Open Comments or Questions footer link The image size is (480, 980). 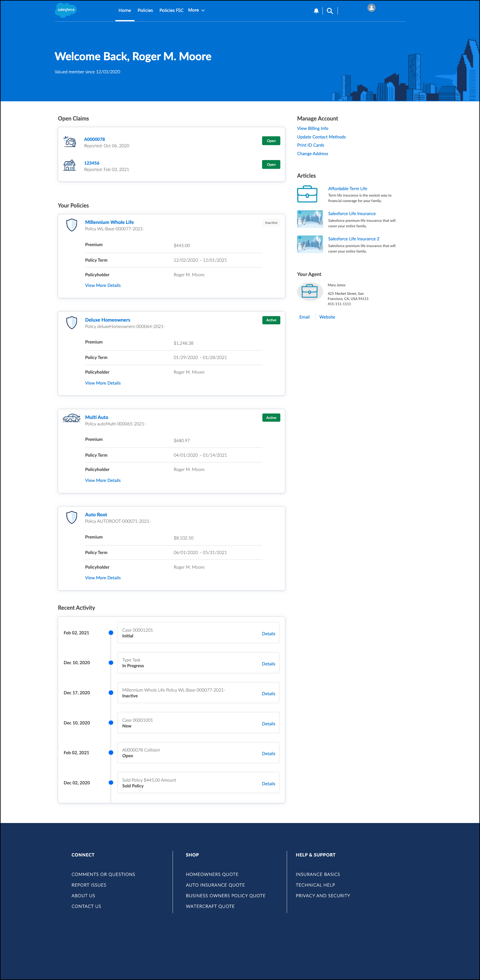[103, 874]
